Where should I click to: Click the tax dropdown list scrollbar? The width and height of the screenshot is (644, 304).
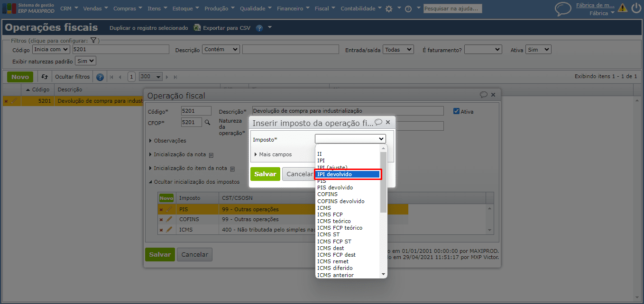pos(383,182)
